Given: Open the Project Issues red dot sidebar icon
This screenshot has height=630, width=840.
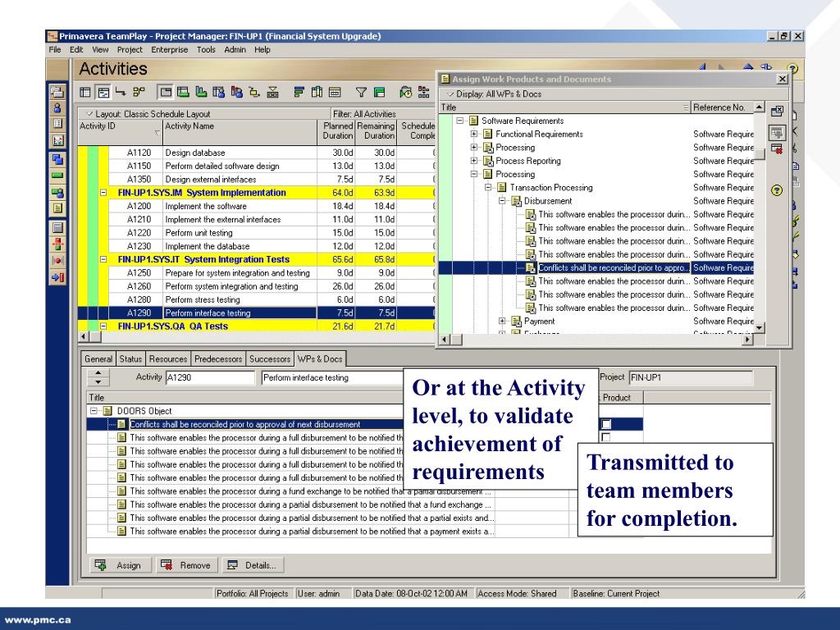Looking at the screenshot, I should click(x=57, y=261).
